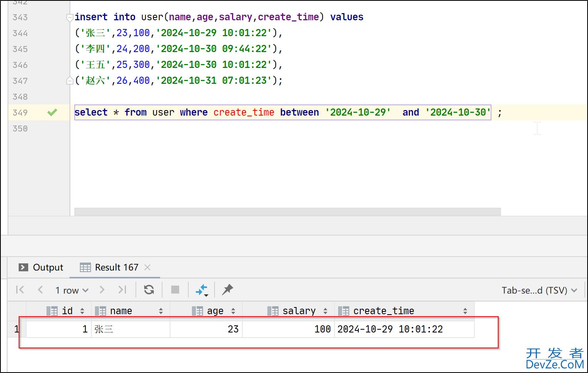Go to previous page of results

(x=40, y=290)
